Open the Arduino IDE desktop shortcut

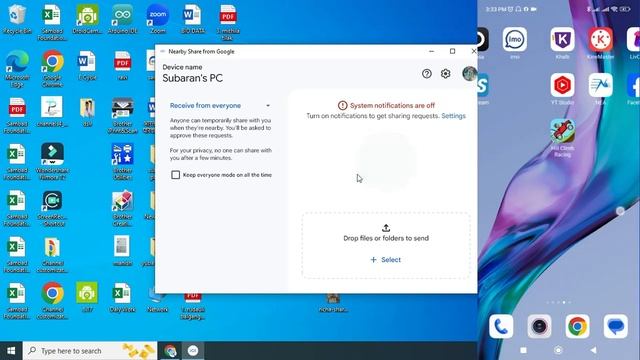122,19
